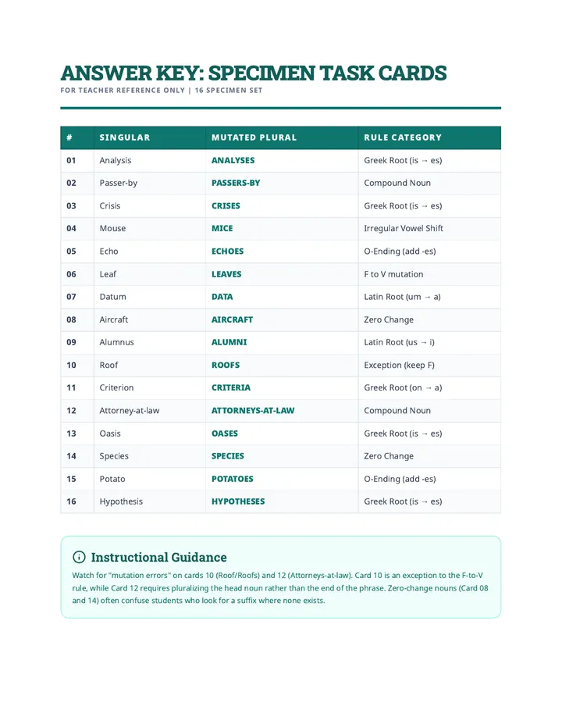Viewport: 562px width, 728px height.
Task: Click the Answer Key: Specimen Task Cards title
Action: point(254,73)
